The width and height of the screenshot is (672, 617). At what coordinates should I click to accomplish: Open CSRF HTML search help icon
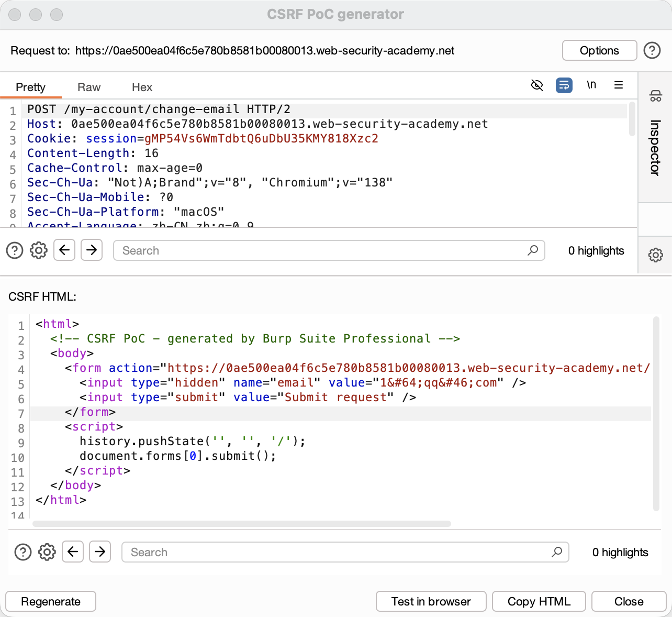[23, 552]
